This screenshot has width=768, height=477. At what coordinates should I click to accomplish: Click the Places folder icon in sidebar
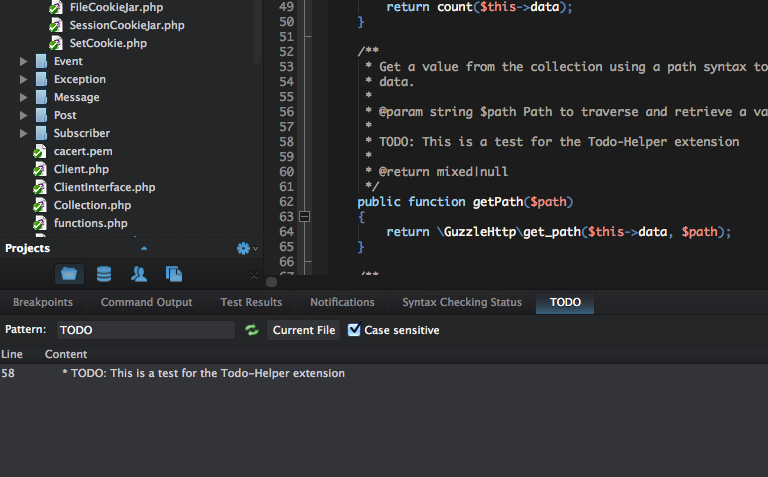[69, 273]
